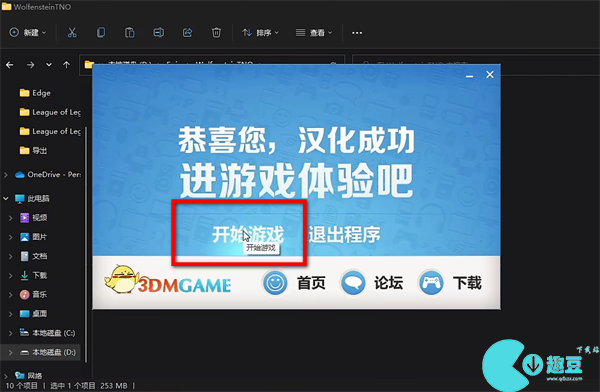Click the Delete trash can icon

[x=216, y=33]
